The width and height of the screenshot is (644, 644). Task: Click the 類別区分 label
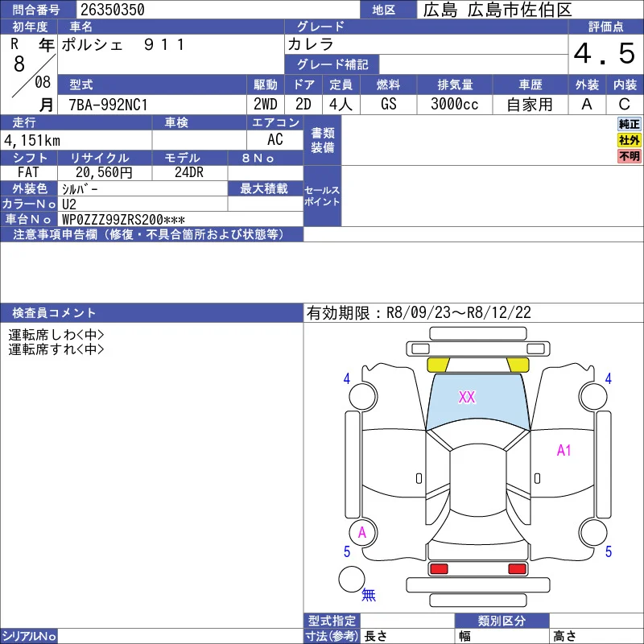point(502,621)
